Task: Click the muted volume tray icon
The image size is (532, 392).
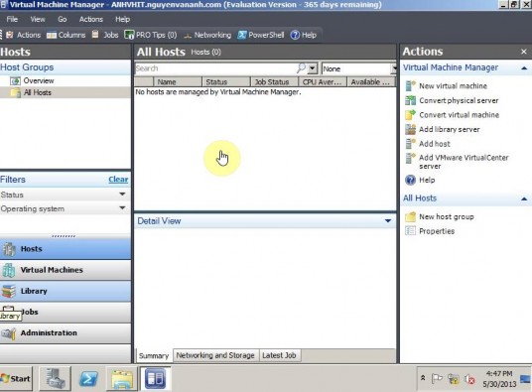Action: 469,379
